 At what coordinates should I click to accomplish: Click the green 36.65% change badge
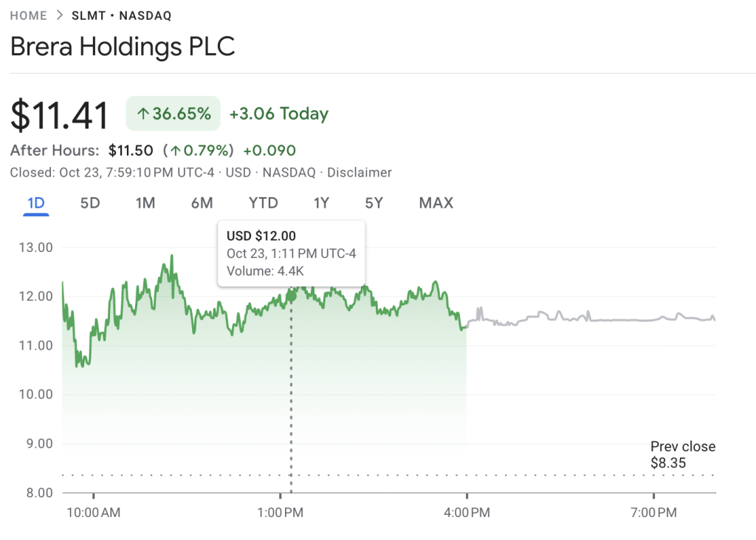pyautogui.click(x=173, y=113)
